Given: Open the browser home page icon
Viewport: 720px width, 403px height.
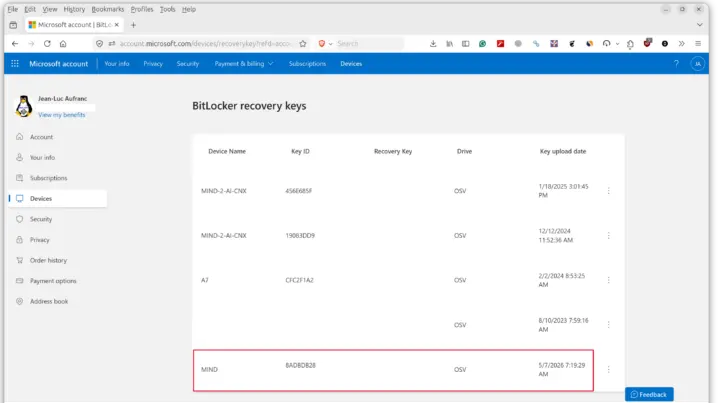Looking at the screenshot, I should (63, 44).
